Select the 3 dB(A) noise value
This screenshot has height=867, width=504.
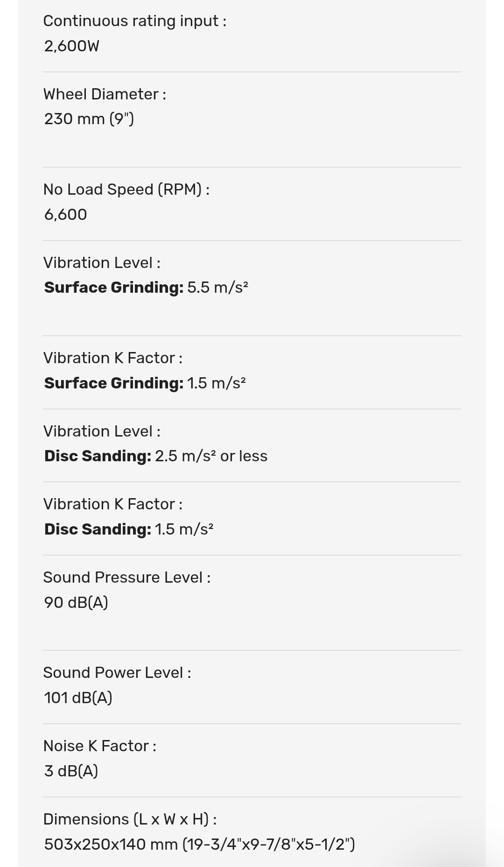coord(71,771)
